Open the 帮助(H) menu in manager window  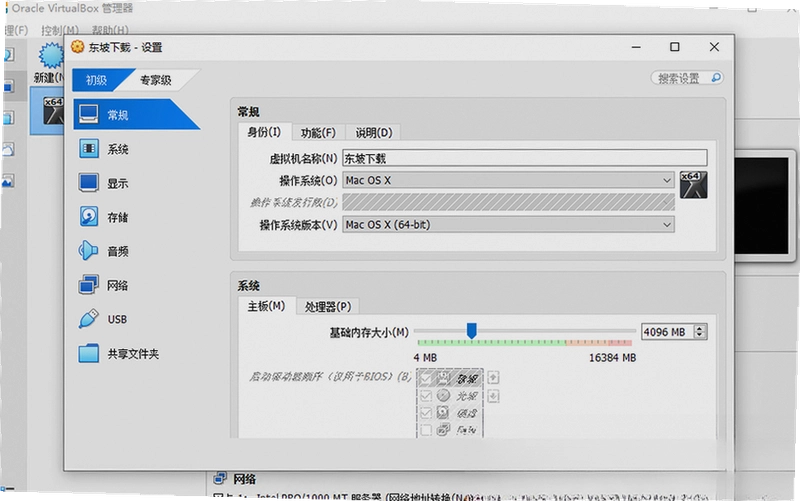(110, 30)
